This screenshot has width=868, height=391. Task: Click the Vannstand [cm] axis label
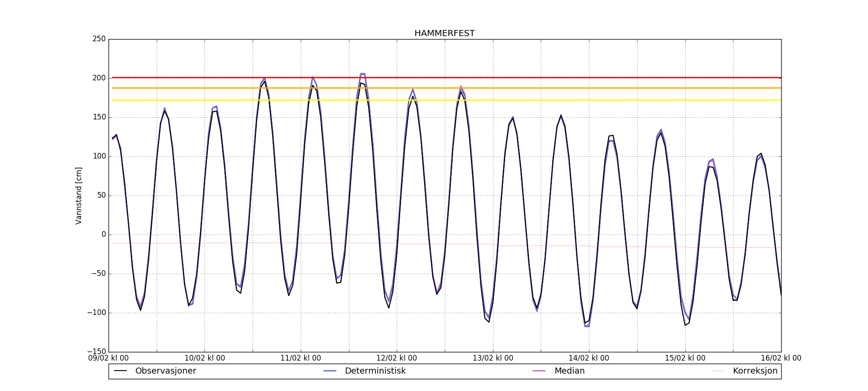tap(79, 195)
